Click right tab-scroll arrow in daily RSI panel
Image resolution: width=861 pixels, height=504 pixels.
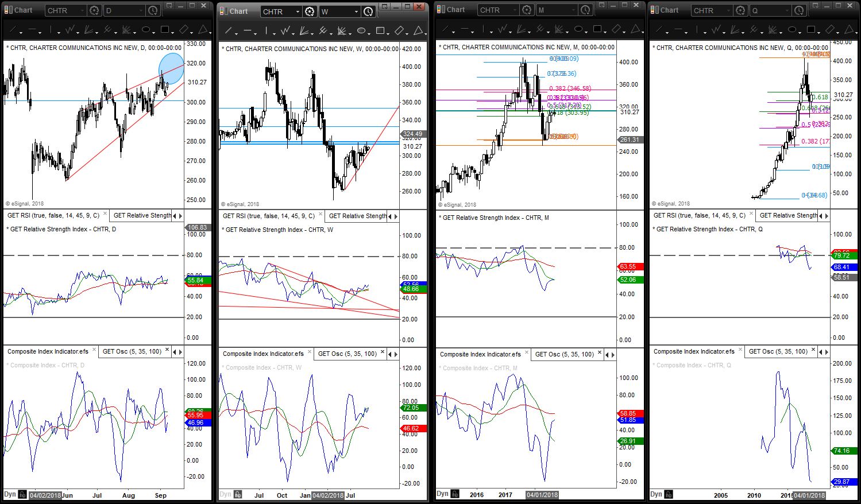181,216
